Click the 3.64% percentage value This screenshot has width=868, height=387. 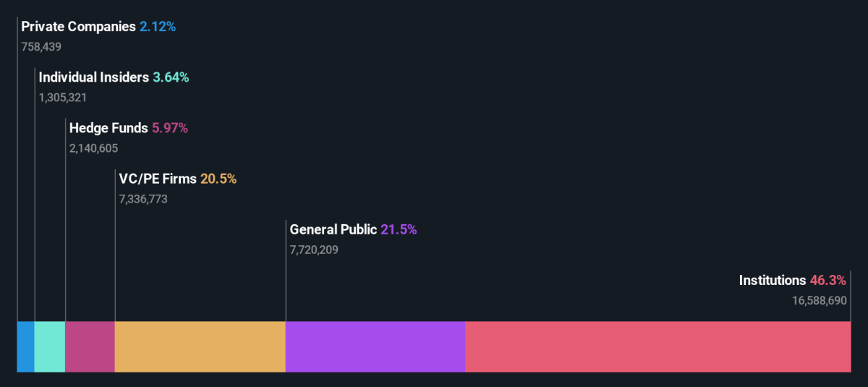click(x=171, y=77)
